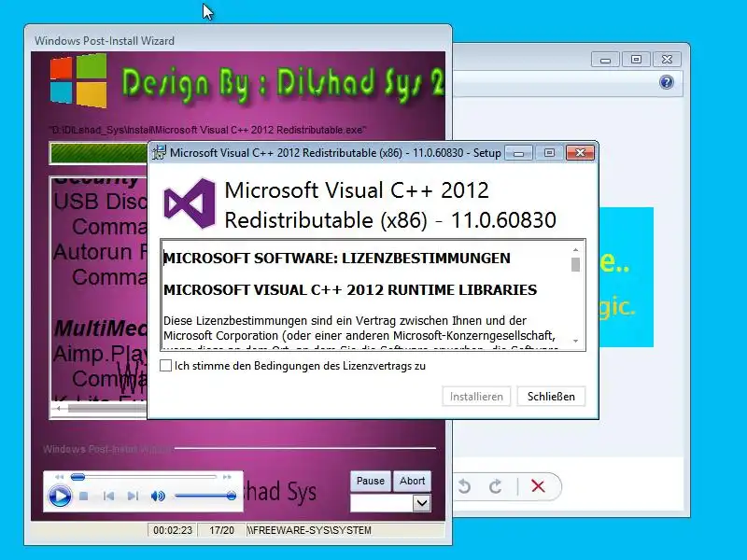
Task: Close the background window
Action: (667, 60)
